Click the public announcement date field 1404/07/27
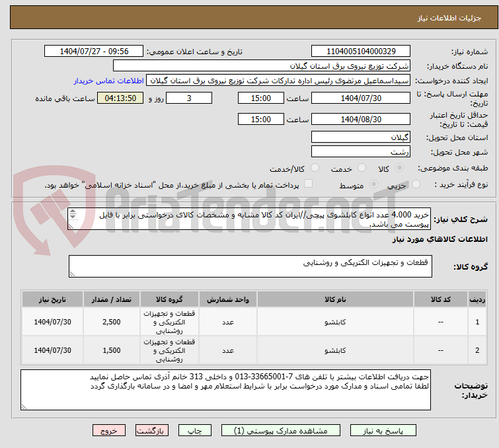 pyautogui.click(x=94, y=52)
